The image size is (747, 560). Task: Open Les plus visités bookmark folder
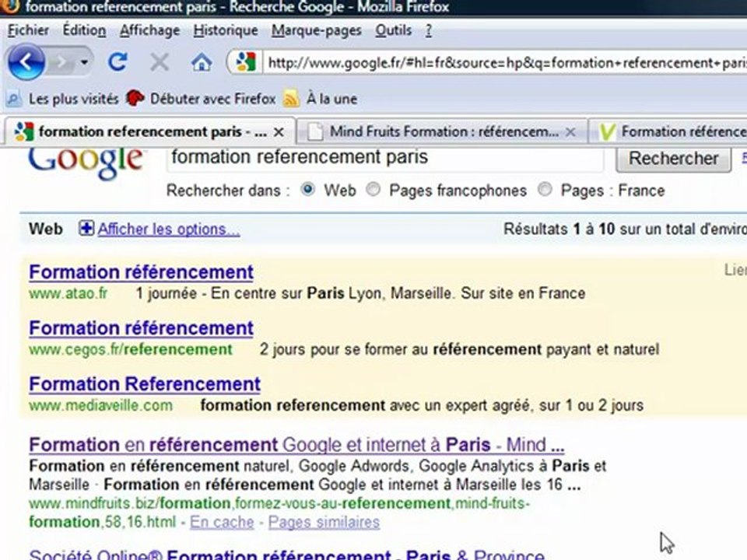62,99
